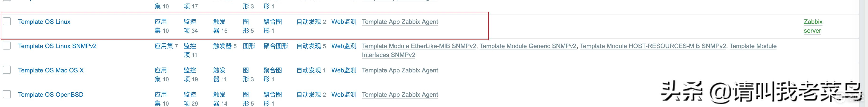Open Template OS Linux SNMPv2 template name

click(57, 46)
